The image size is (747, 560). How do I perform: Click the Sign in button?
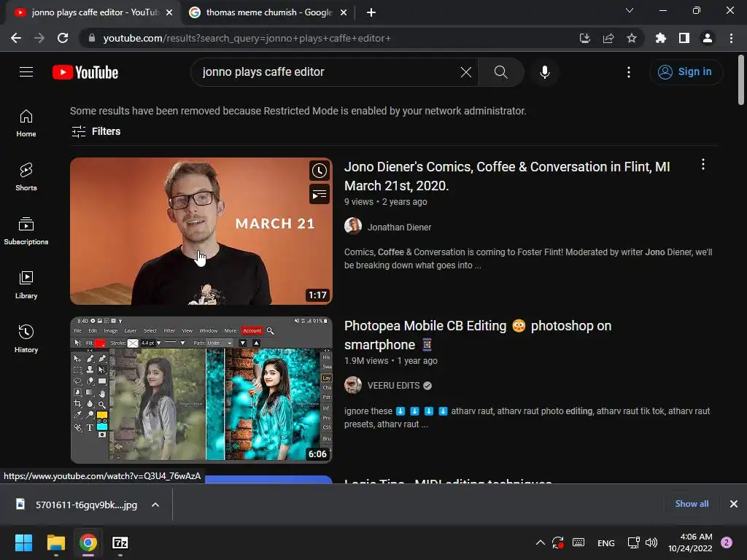click(x=686, y=72)
